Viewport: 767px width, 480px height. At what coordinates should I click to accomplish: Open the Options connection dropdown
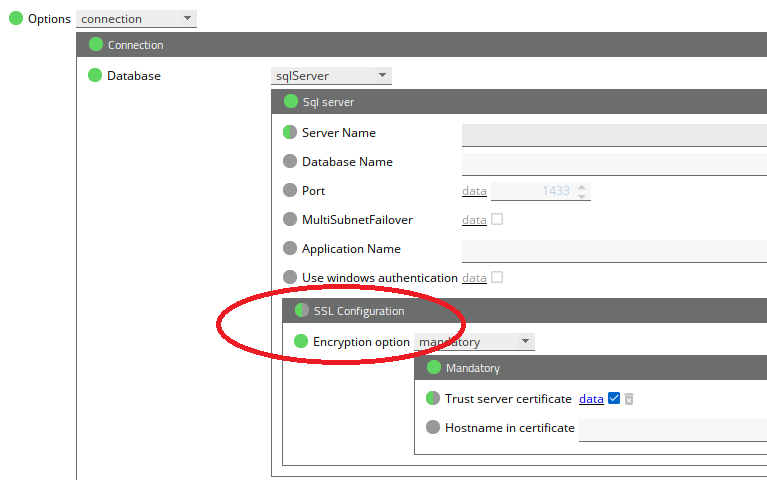(x=136, y=19)
